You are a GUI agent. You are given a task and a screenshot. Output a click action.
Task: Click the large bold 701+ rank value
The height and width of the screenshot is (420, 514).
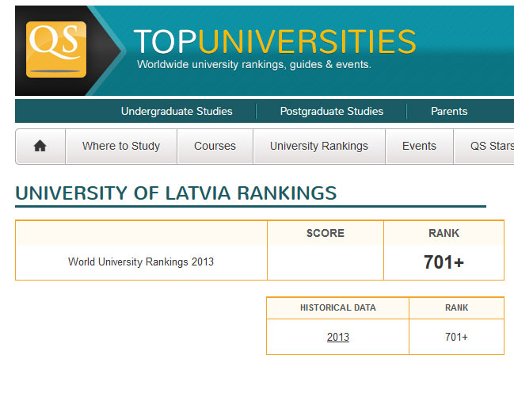(444, 262)
